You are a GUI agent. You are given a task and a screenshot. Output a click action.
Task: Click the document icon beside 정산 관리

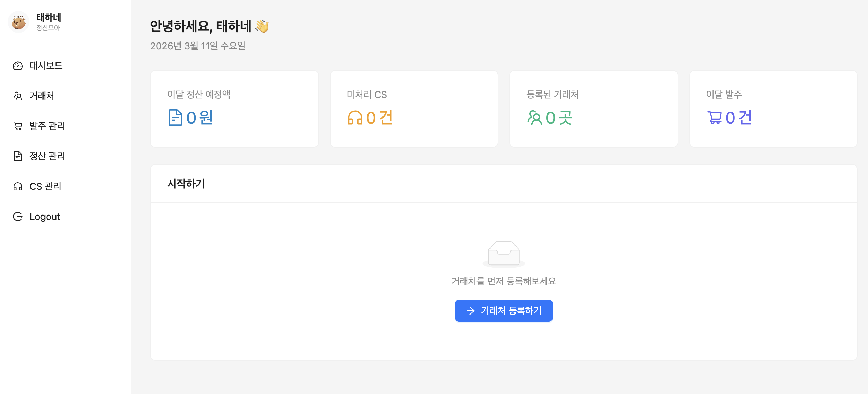[x=18, y=156]
